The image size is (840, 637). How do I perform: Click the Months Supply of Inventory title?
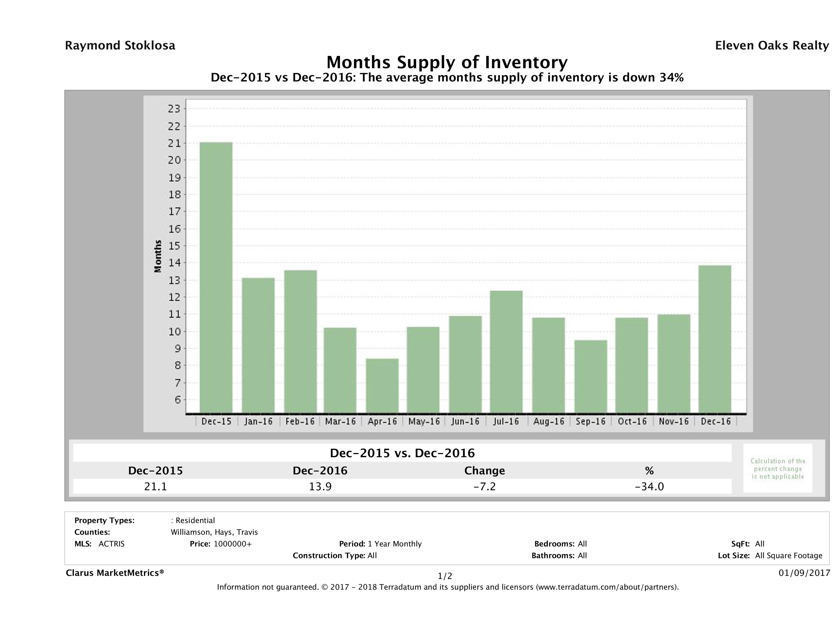point(447,62)
